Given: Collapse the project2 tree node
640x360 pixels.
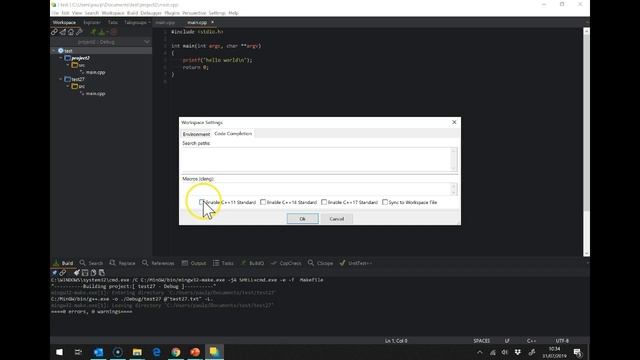Looking at the screenshot, I should (61, 58).
